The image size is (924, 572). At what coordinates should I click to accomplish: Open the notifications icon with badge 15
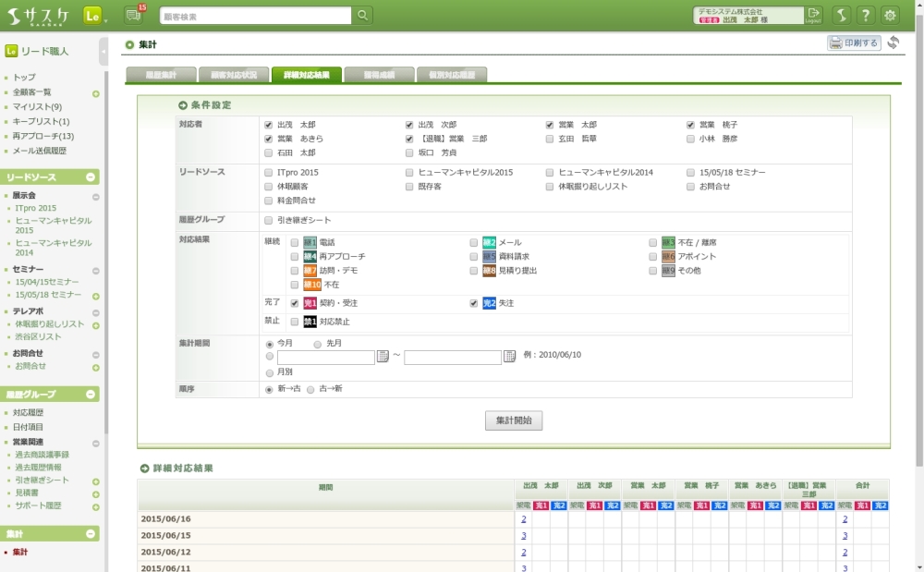coord(134,15)
